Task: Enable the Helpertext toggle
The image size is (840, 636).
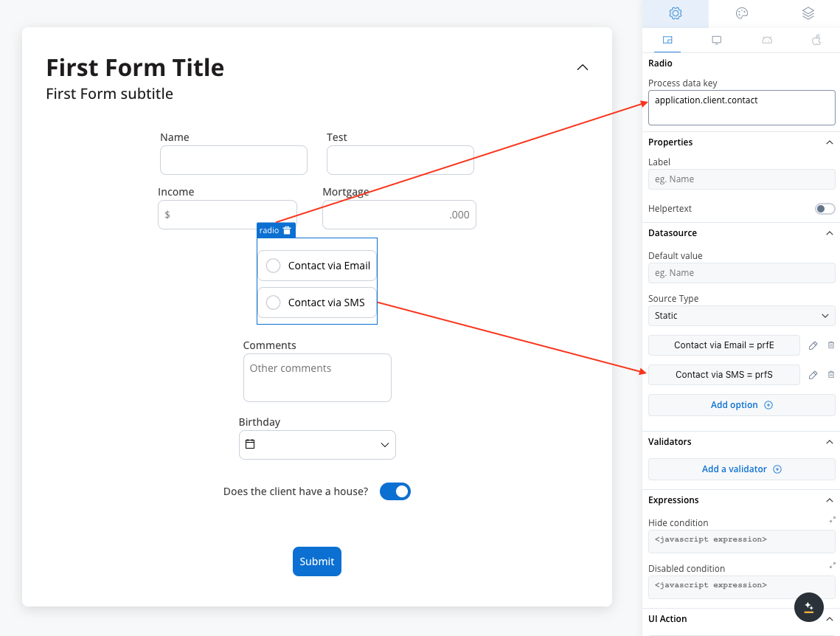Action: point(825,208)
